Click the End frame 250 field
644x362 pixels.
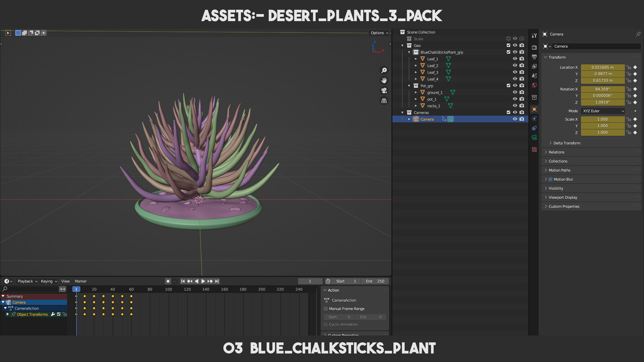point(375,281)
